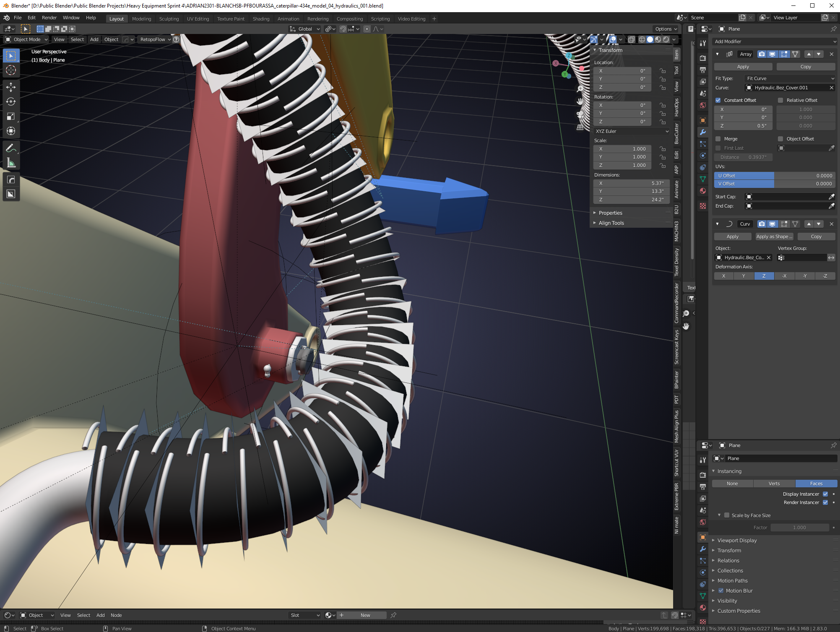The height and width of the screenshot is (632, 840).
Task: Open the Fit Type dropdown showing Fit Curve
Action: point(790,78)
